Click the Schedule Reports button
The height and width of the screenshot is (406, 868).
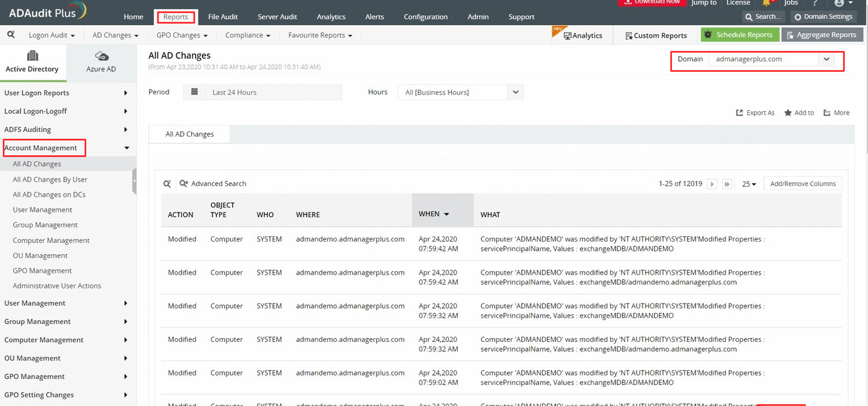coord(739,34)
